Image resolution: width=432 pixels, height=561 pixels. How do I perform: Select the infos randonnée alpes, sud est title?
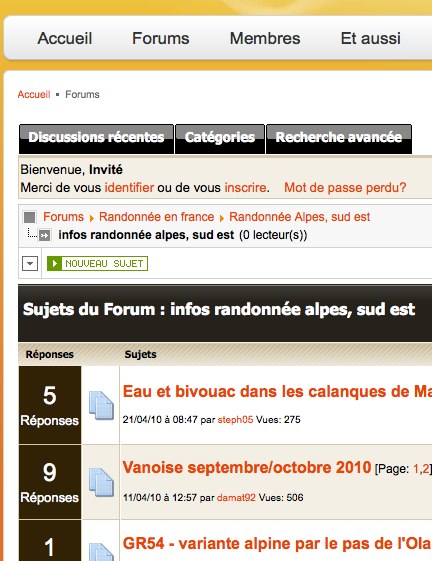146,235
